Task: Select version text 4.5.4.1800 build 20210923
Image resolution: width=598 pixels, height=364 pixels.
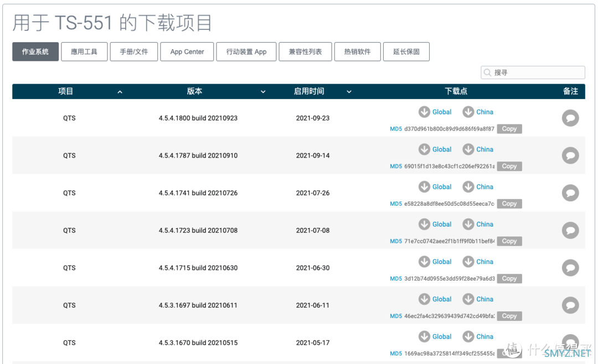Action: coord(198,118)
